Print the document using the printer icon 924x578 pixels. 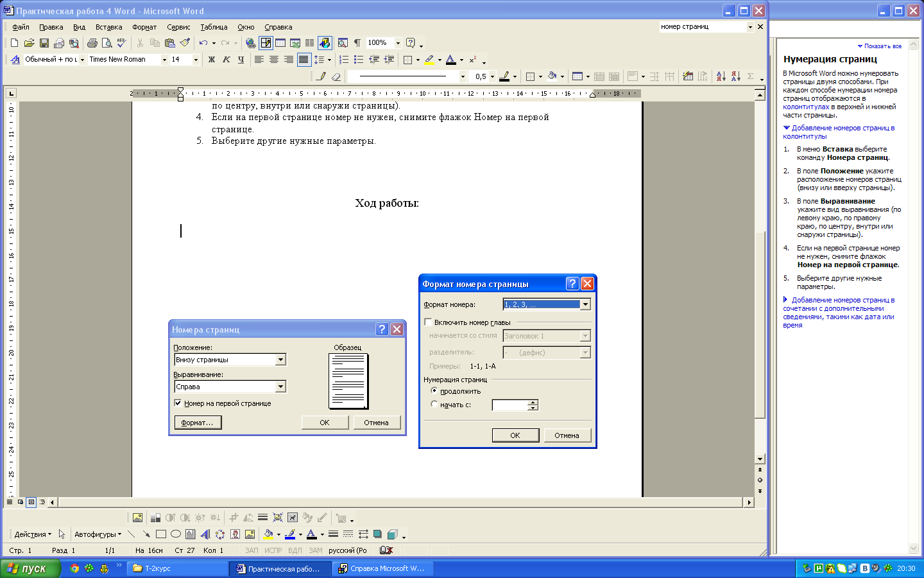(92, 43)
